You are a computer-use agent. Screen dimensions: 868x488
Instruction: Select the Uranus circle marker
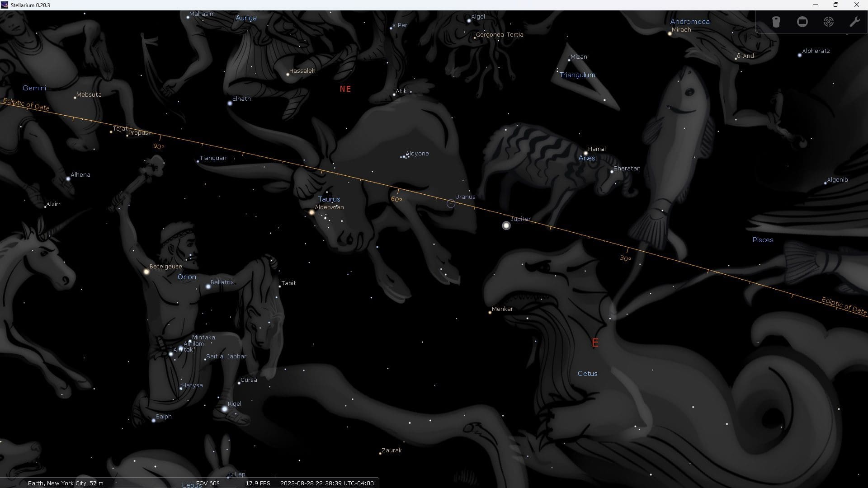[x=451, y=204]
